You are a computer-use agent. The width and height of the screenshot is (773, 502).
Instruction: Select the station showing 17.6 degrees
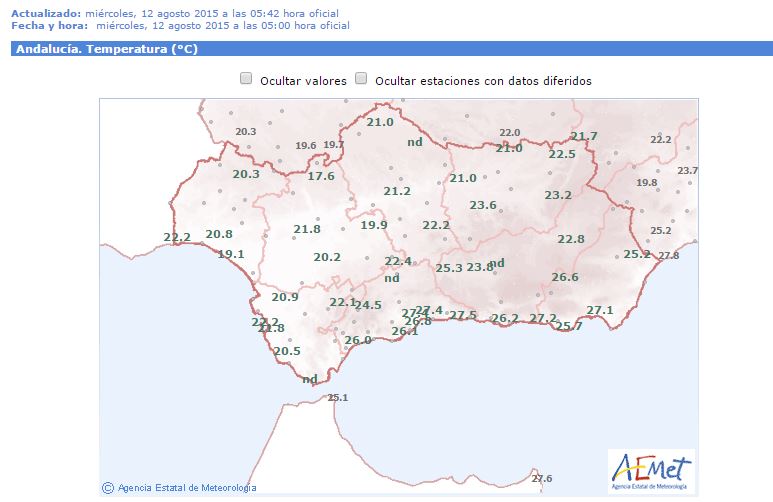[x=321, y=176]
